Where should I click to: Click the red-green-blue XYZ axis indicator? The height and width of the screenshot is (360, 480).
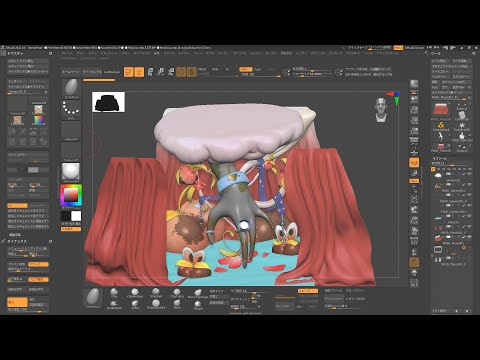point(393,98)
